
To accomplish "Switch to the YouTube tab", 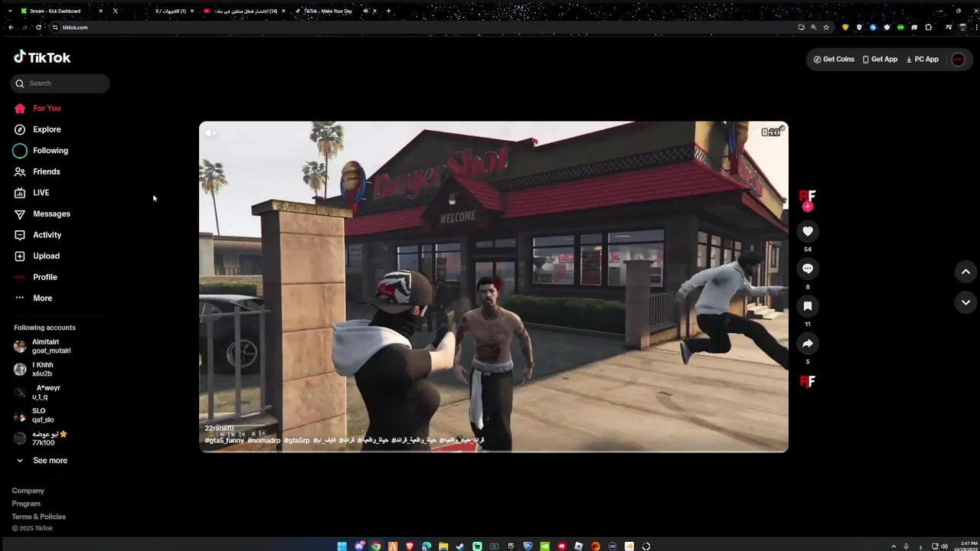I will point(245,11).
